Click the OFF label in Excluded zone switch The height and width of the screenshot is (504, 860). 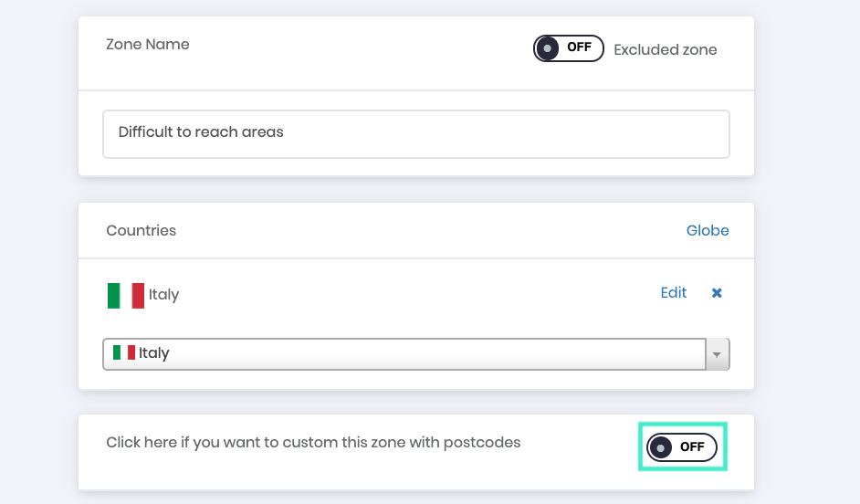tap(579, 47)
